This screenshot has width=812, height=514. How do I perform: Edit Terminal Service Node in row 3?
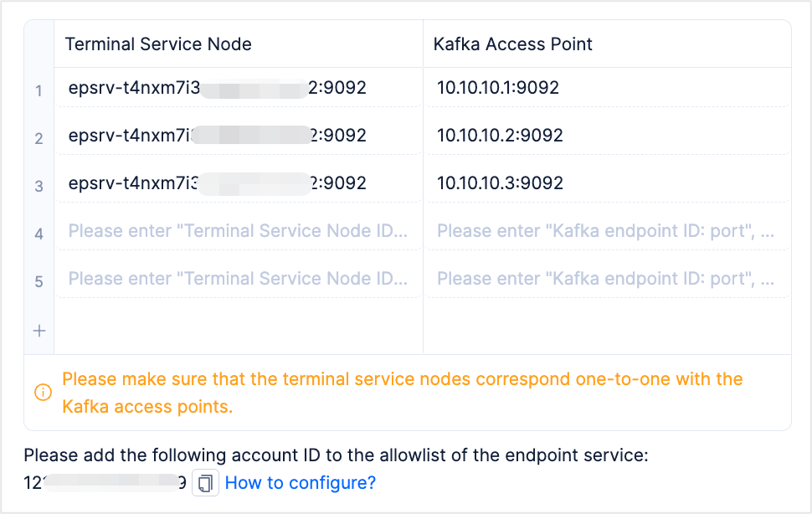click(x=238, y=183)
